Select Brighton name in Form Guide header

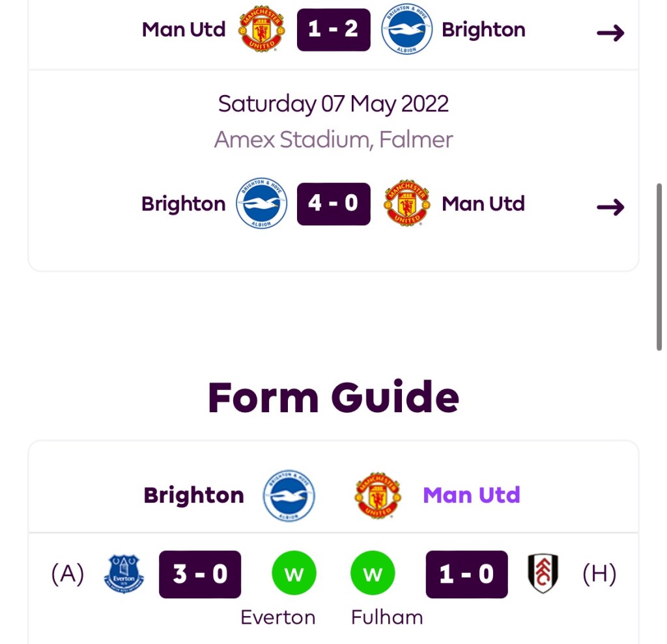[193, 496]
